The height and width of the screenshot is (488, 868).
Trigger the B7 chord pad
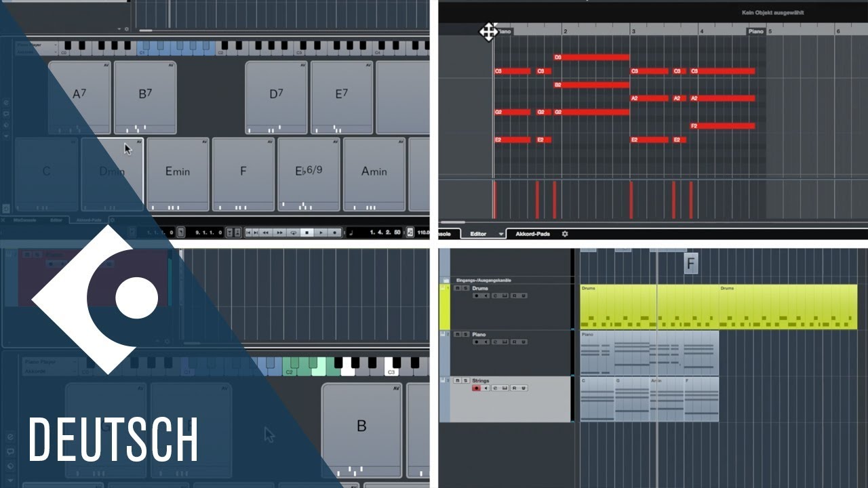coord(145,98)
